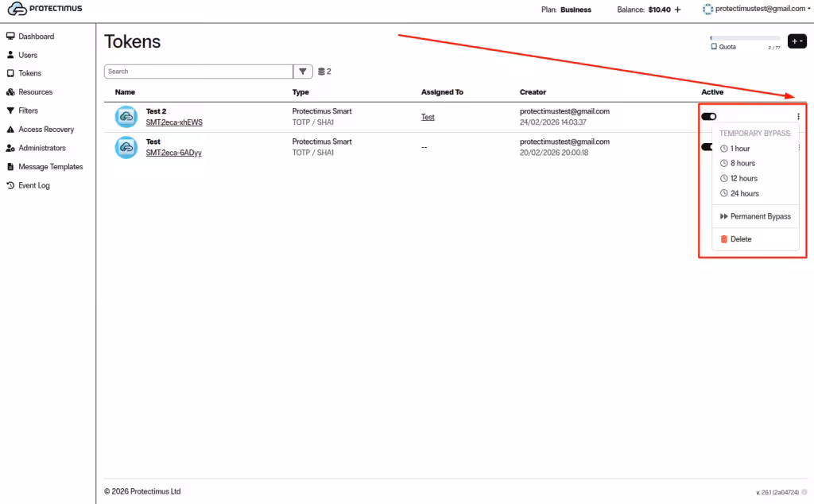The image size is (814, 504).
Task: Open the filter funnel next to Search
Action: pos(303,71)
